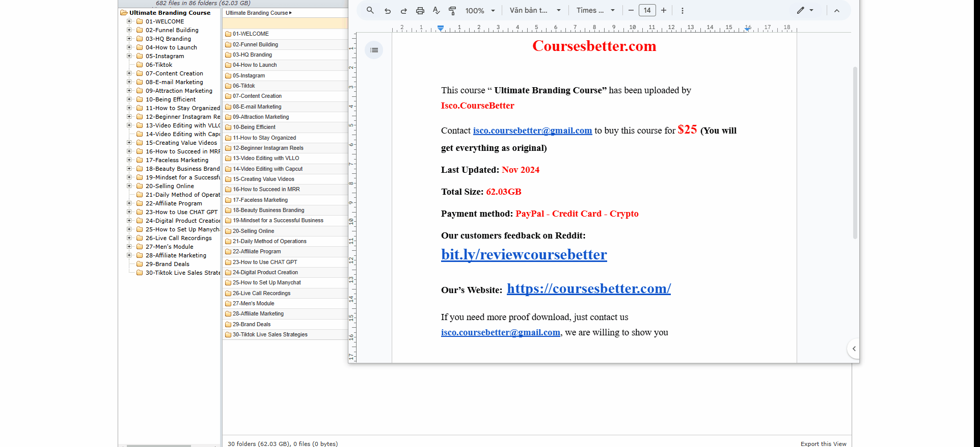Open the text style dropdown
This screenshot has width=980, height=447.
coord(535,11)
